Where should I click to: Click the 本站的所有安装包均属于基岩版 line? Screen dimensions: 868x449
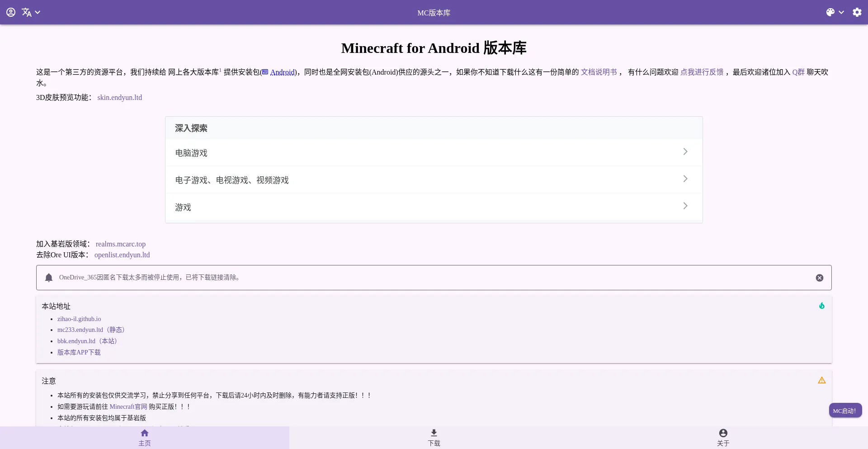(x=102, y=418)
